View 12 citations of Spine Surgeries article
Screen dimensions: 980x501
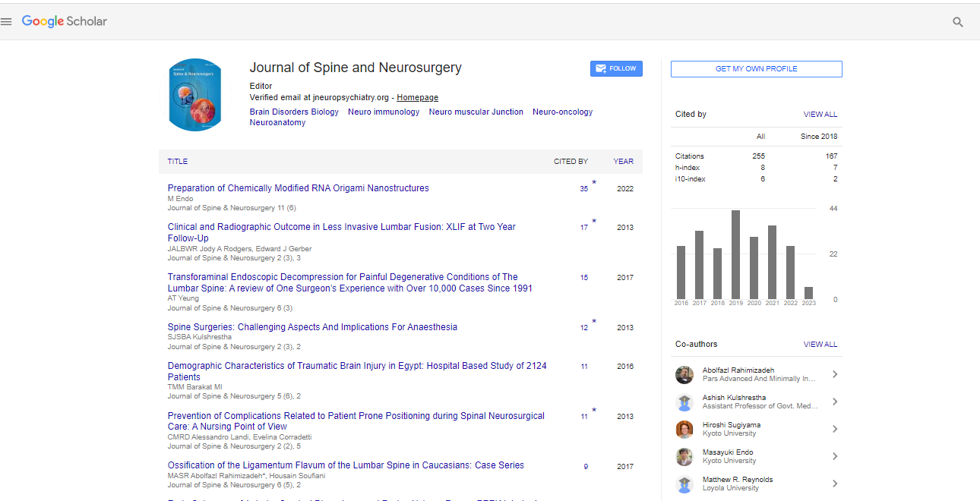click(x=584, y=328)
